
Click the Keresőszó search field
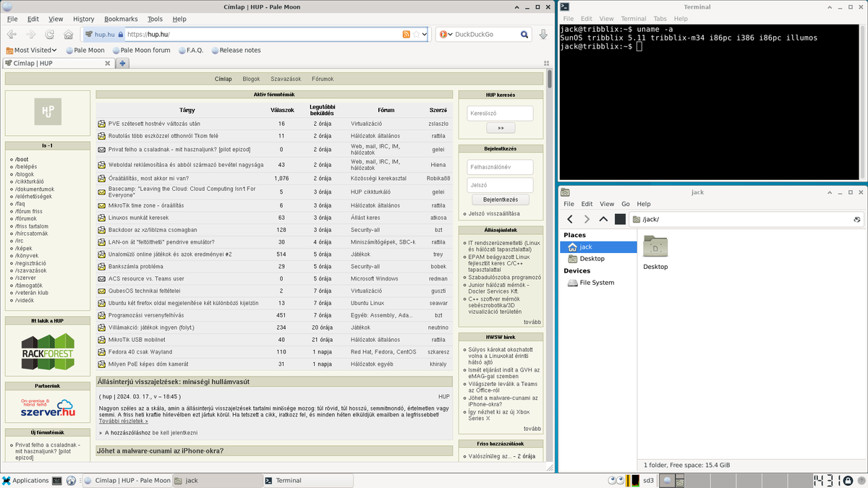[500, 114]
